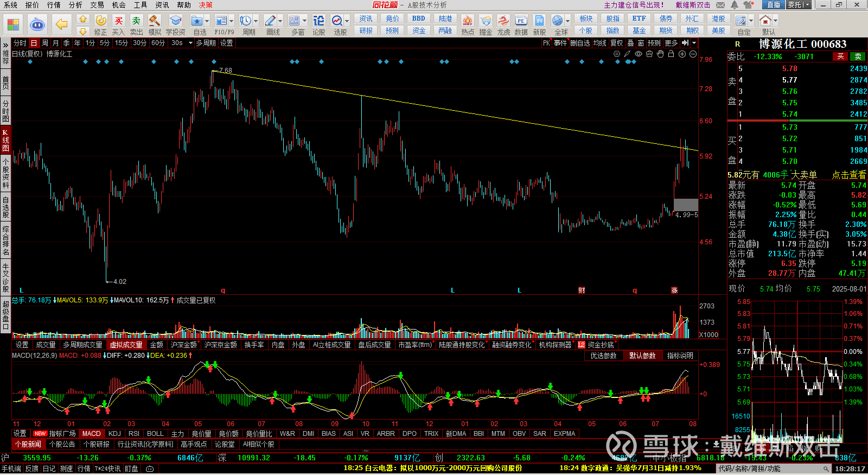Expand the 多窗 dropdown arrow
This screenshot has height=475, width=868.
(305, 21)
